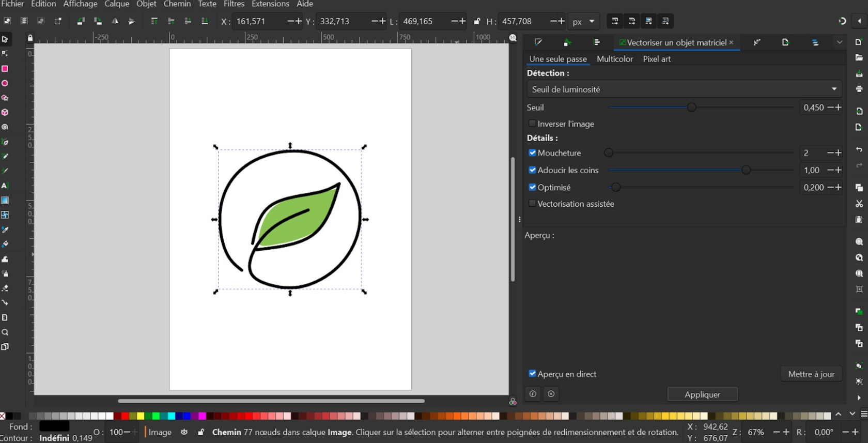Select the Star and polygon tool

coord(5,98)
